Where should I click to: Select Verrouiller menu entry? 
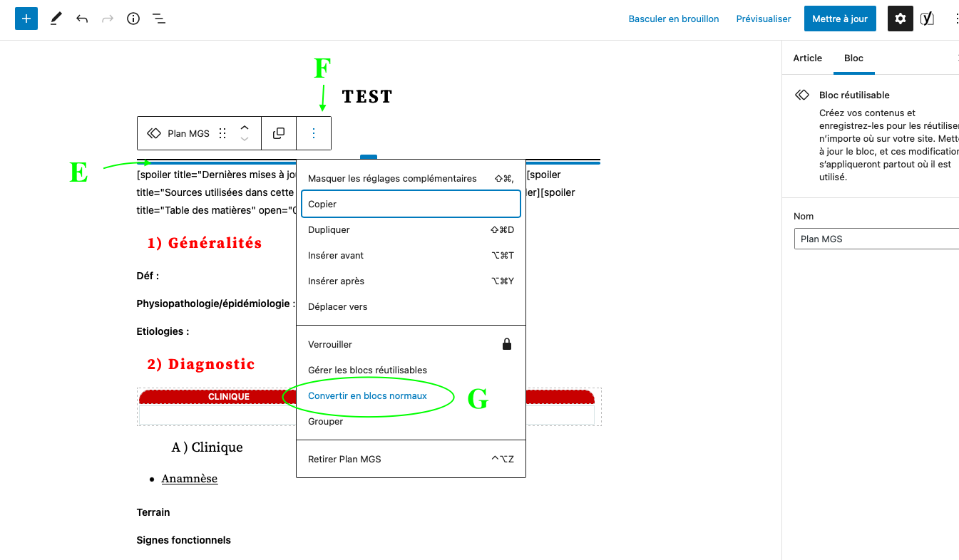(x=411, y=344)
